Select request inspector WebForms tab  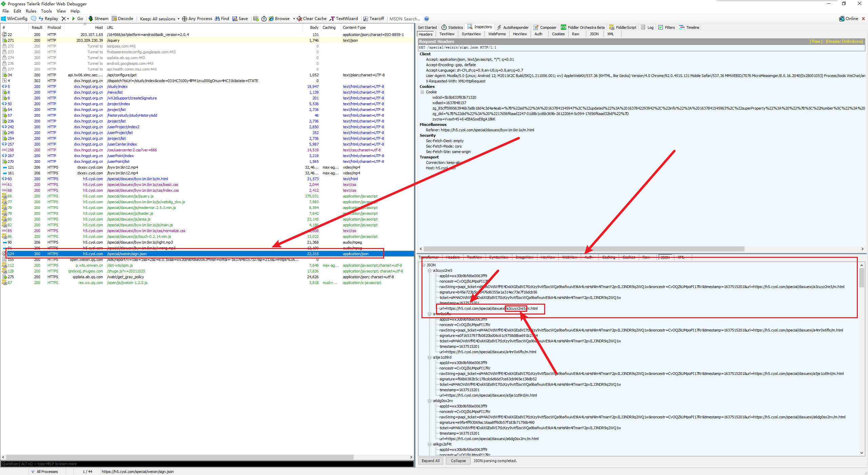(x=497, y=34)
